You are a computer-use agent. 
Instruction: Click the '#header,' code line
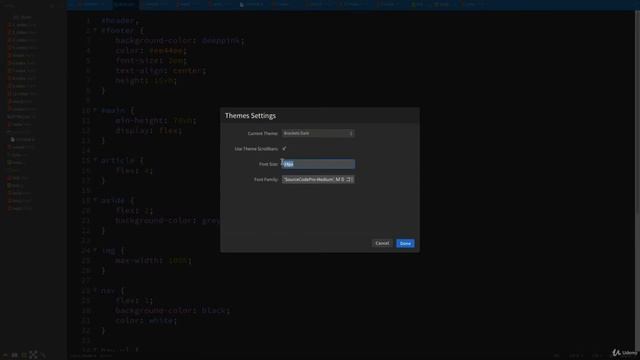coord(120,21)
